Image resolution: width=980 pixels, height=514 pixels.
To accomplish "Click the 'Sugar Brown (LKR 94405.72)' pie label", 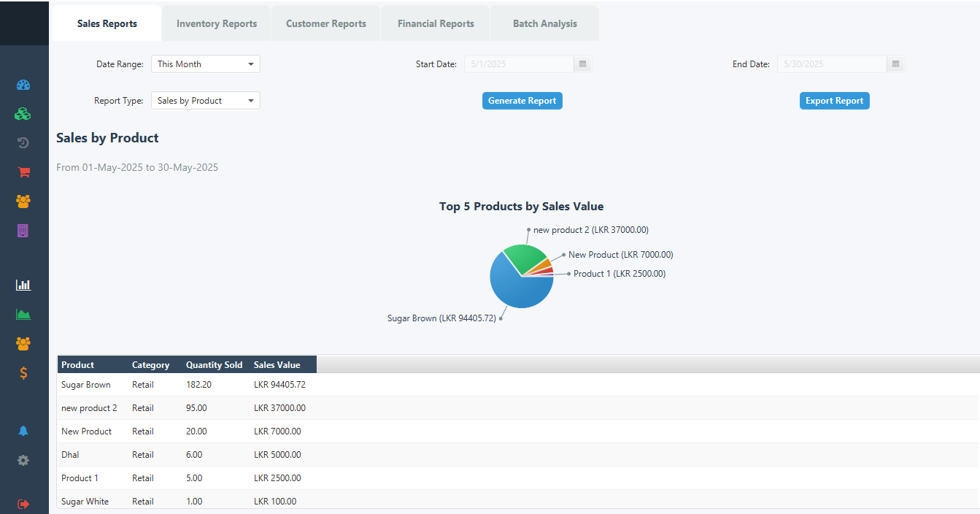I will point(441,318).
